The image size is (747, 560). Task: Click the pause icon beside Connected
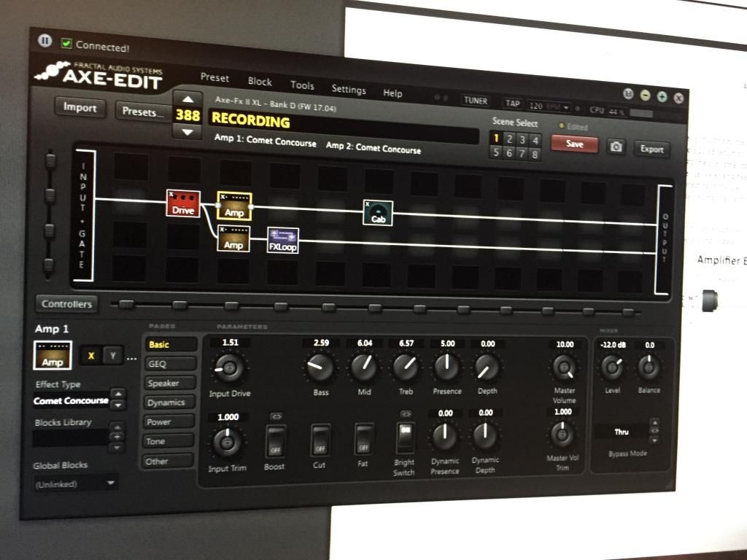[44, 41]
